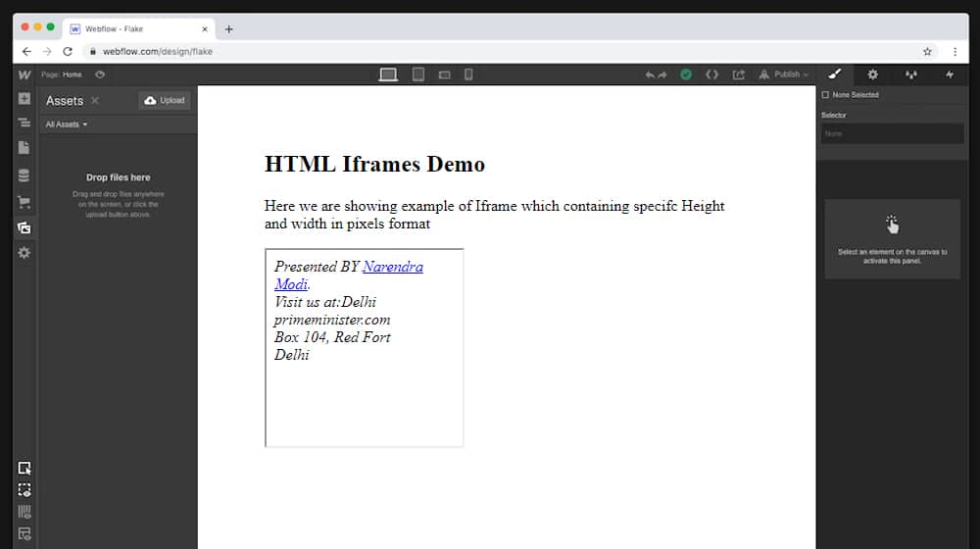Bookmark this page with the star
The height and width of the screenshot is (549, 980).
pyautogui.click(x=927, y=51)
